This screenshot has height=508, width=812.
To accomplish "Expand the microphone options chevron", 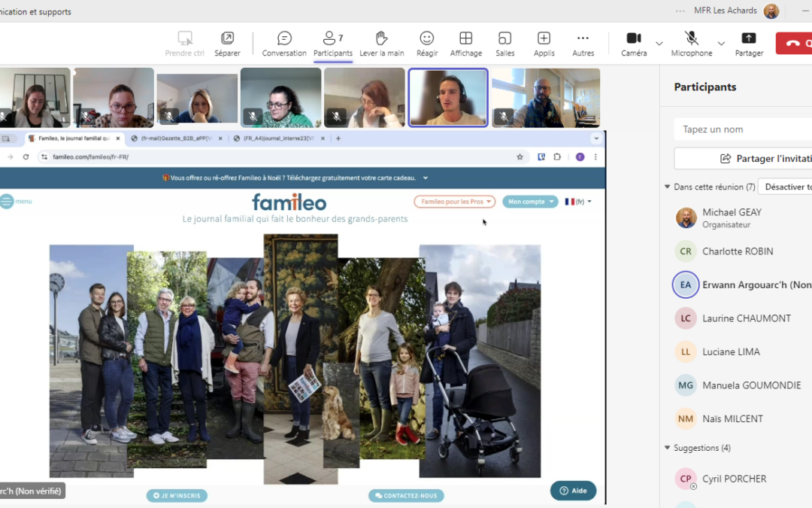I will [x=721, y=44].
